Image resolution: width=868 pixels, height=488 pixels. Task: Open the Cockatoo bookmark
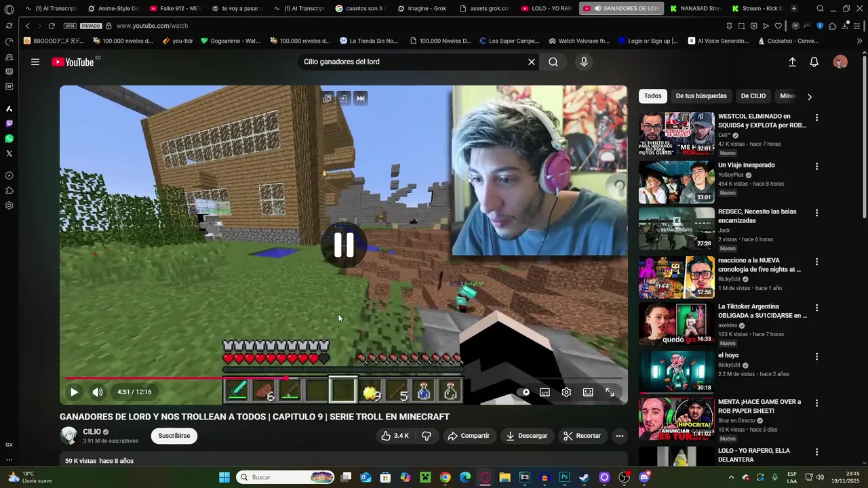pyautogui.click(x=788, y=41)
